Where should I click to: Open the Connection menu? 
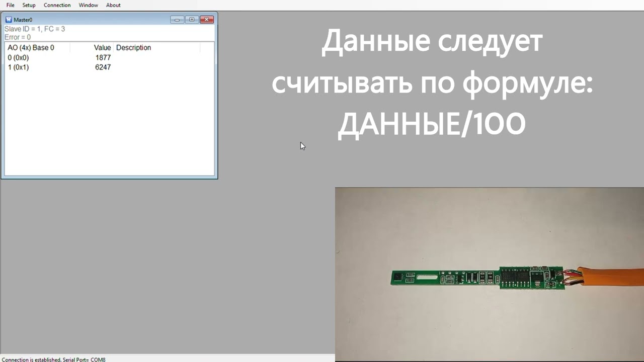click(57, 5)
